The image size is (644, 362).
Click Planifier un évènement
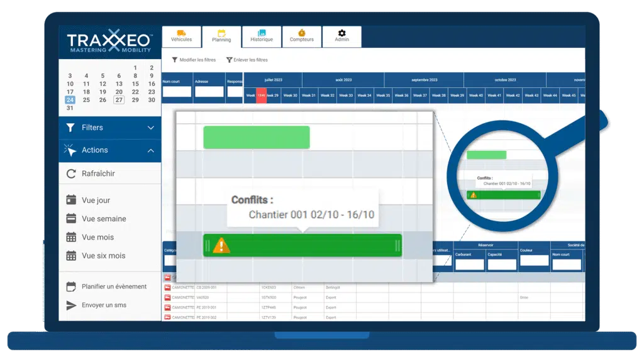click(x=114, y=287)
